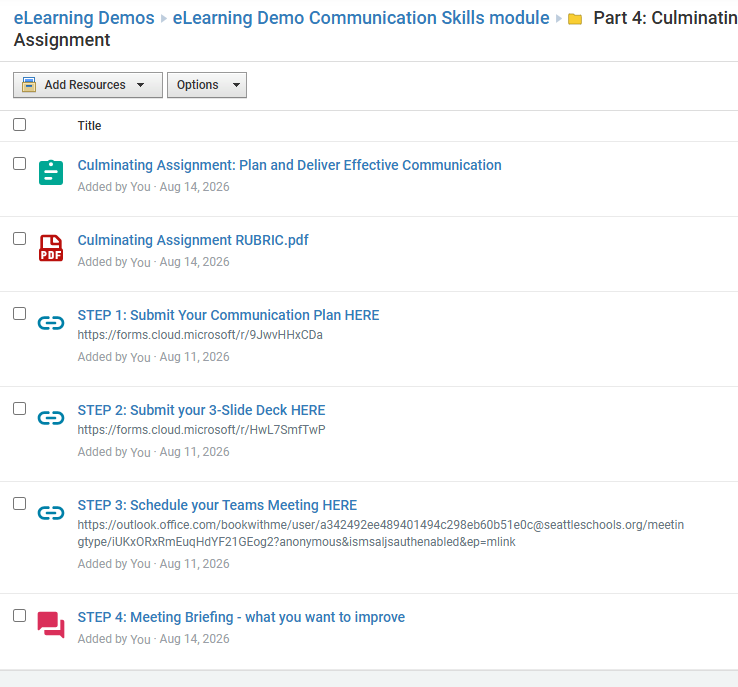Screen dimensions: 738x687
Task: Click the link icon beside STEP 2
Action: click(51, 418)
